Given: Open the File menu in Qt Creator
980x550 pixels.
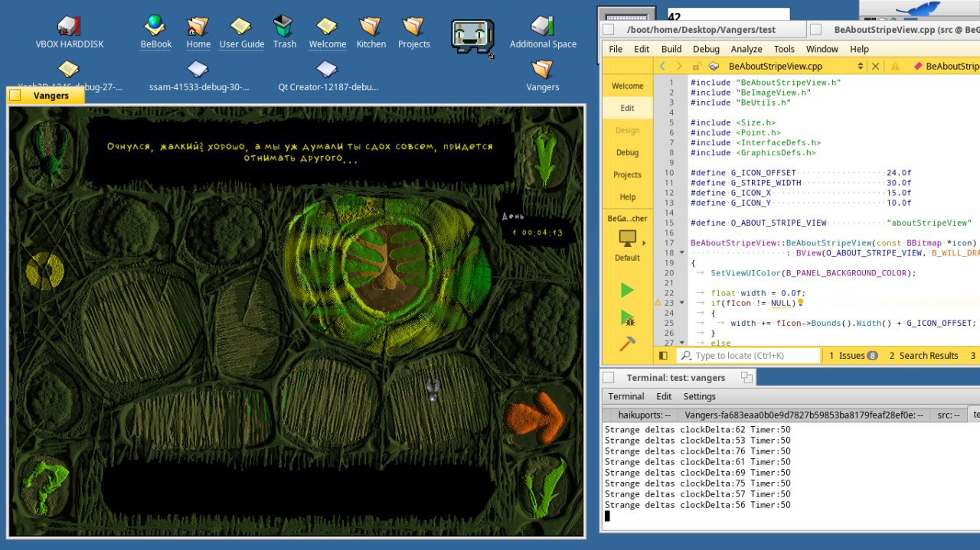Looking at the screenshot, I should (x=616, y=49).
